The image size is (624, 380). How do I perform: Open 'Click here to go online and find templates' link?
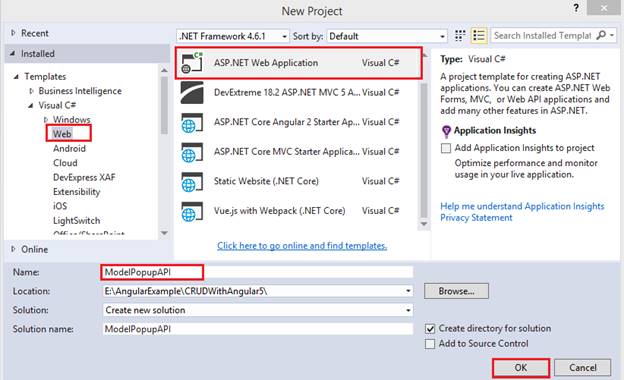click(302, 246)
